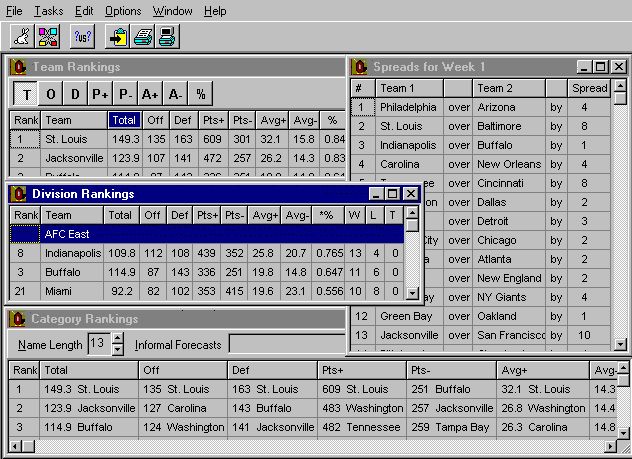
Task: Click the colored boxes crossover toolbar icon
Action: pyautogui.click(x=48, y=37)
